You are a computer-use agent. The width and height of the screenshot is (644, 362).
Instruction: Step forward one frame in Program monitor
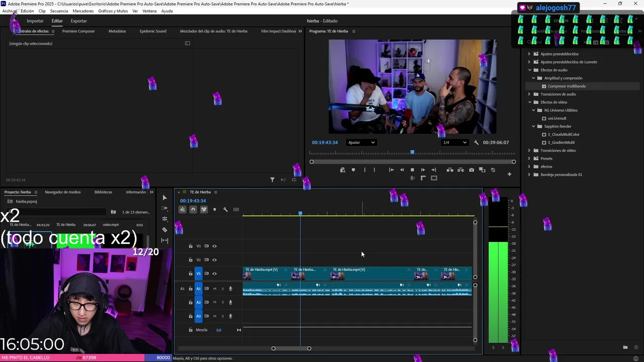point(423,170)
